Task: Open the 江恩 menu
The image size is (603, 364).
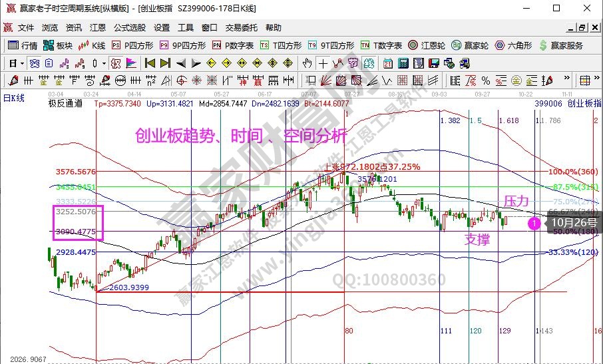Action: point(98,28)
